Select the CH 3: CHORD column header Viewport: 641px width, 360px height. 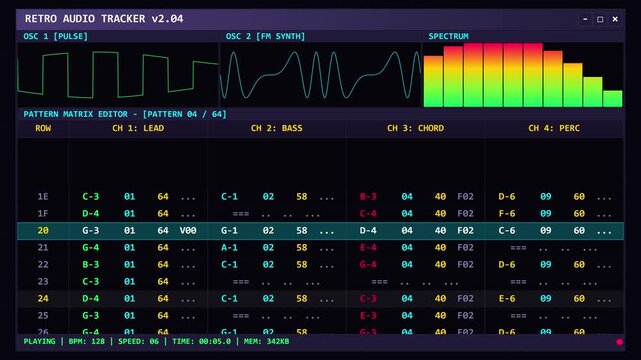pos(415,128)
